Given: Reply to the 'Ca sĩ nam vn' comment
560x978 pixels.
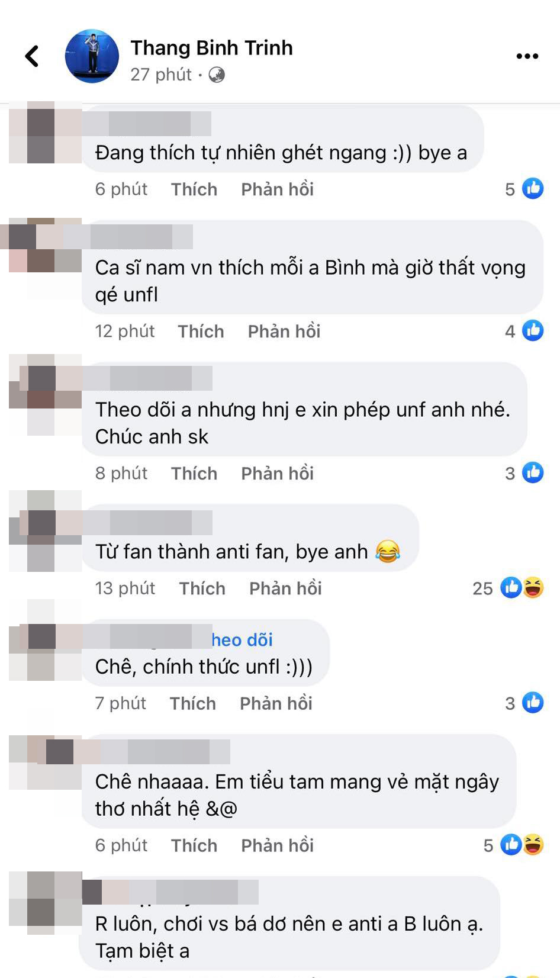Looking at the screenshot, I should pyautogui.click(x=284, y=332).
